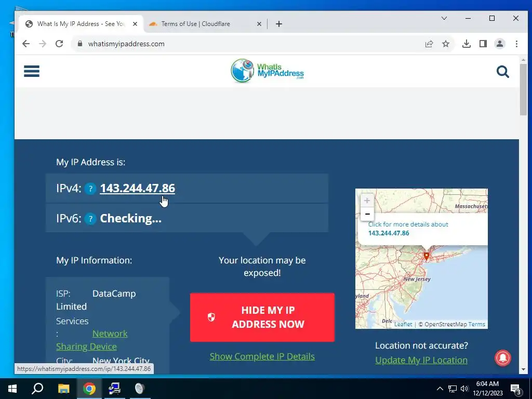Open the map Terms link

[477, 324]
